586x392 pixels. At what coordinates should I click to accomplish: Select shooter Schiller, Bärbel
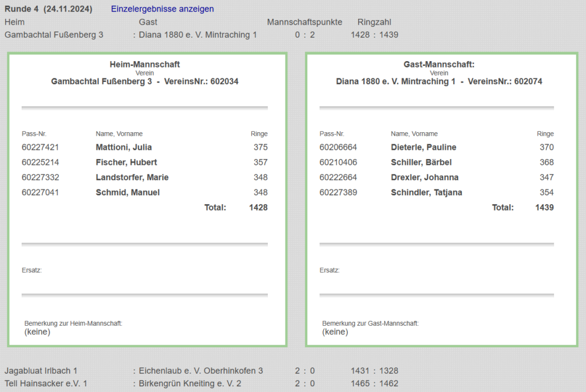[x=421, y=163]
